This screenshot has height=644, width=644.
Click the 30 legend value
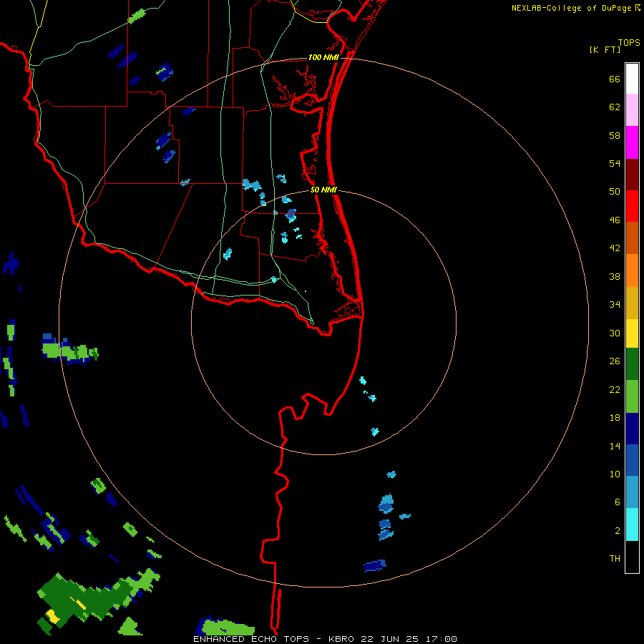(615, 333)
